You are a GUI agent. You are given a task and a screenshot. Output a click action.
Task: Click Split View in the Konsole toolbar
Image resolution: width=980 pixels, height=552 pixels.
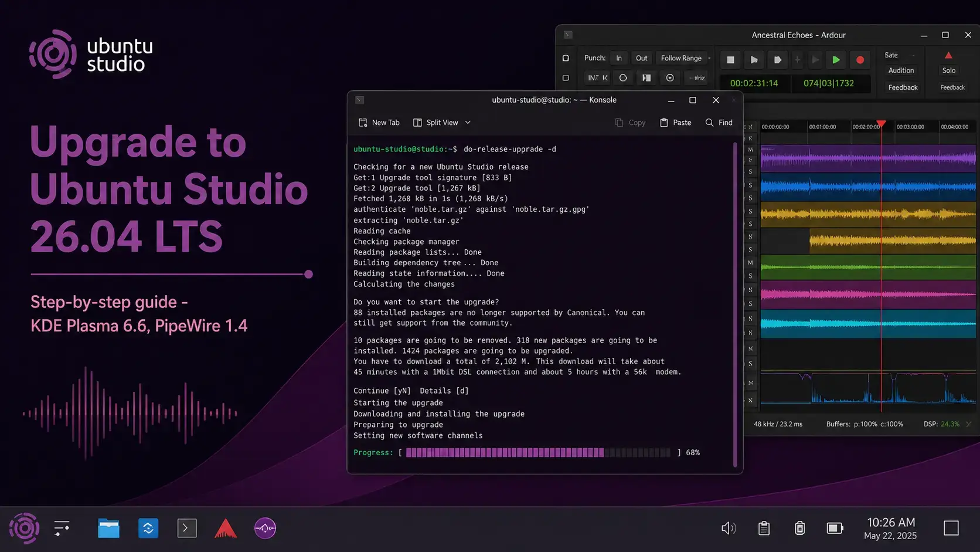pos(435,123)
